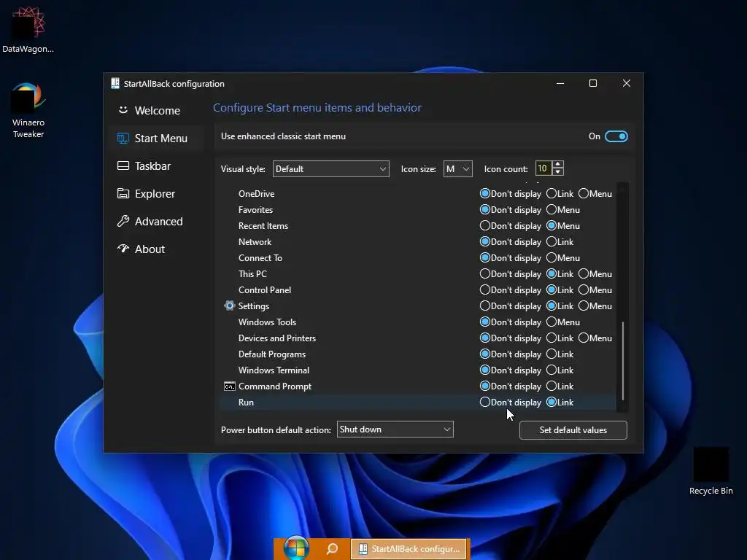Maximize the StartAllBack configuration window
747x560 pixels.
click(593, 83)
